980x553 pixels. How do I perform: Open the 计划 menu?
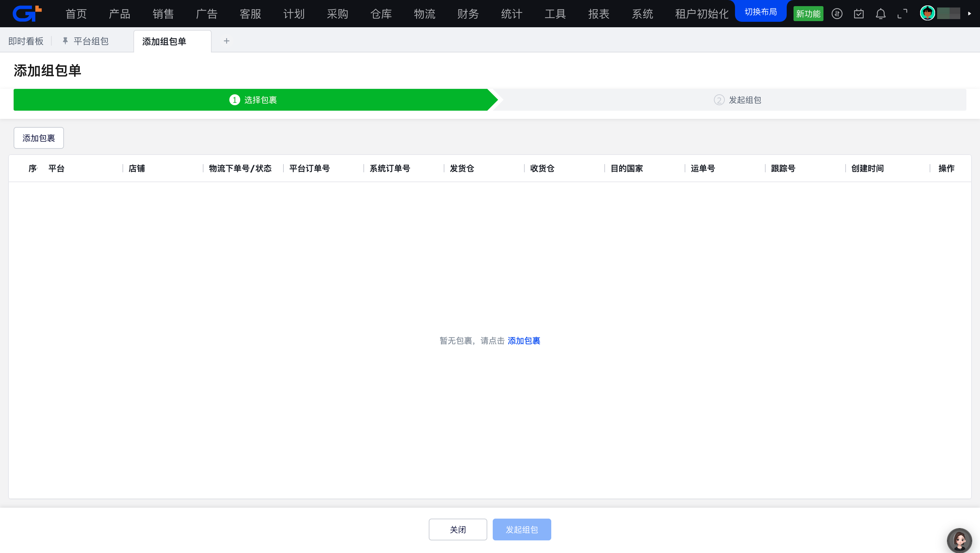tap(294, 14)
